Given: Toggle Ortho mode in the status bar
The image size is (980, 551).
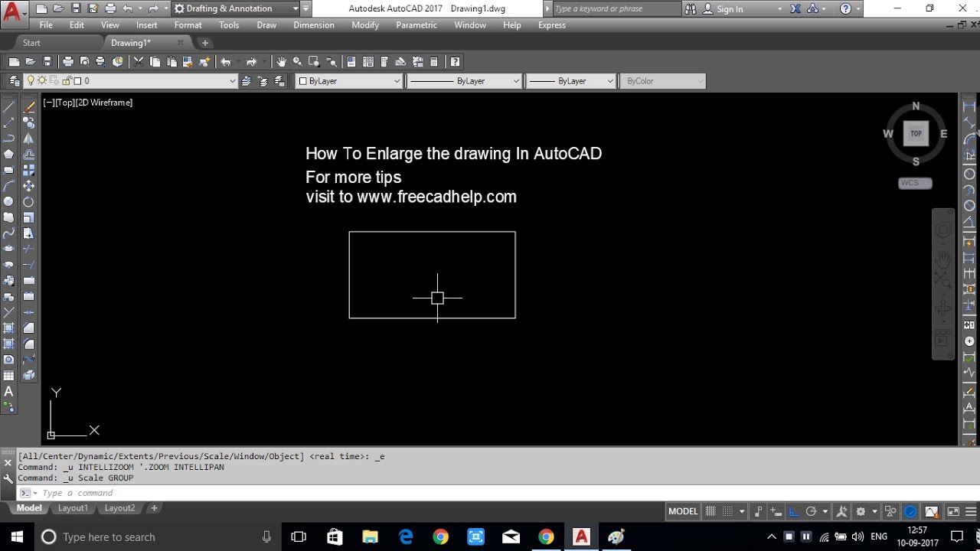Looking at the screenshot, I should click(x=794, y=511).
